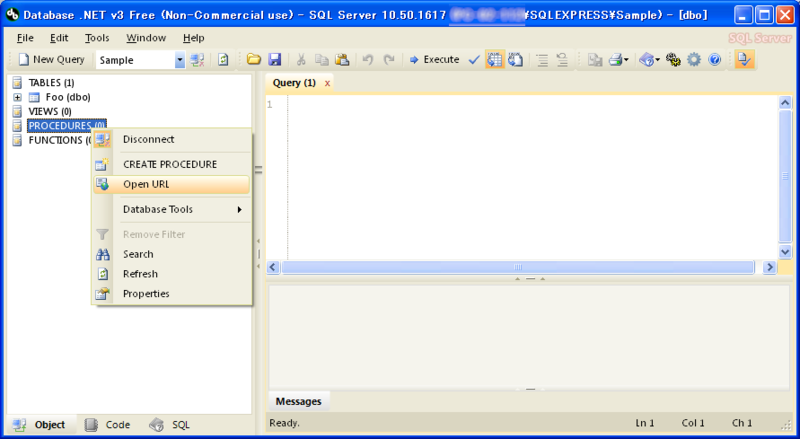
Task: Click the results to text icon beside grid
Action: (x=515, y=60)
